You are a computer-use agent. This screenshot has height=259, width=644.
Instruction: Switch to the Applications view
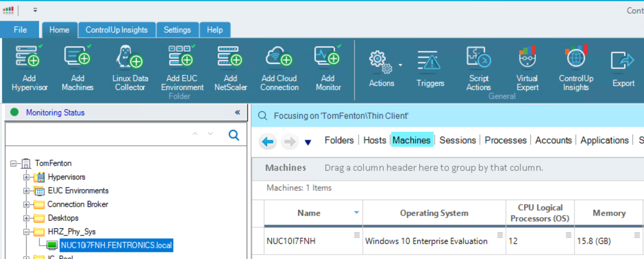605,140
